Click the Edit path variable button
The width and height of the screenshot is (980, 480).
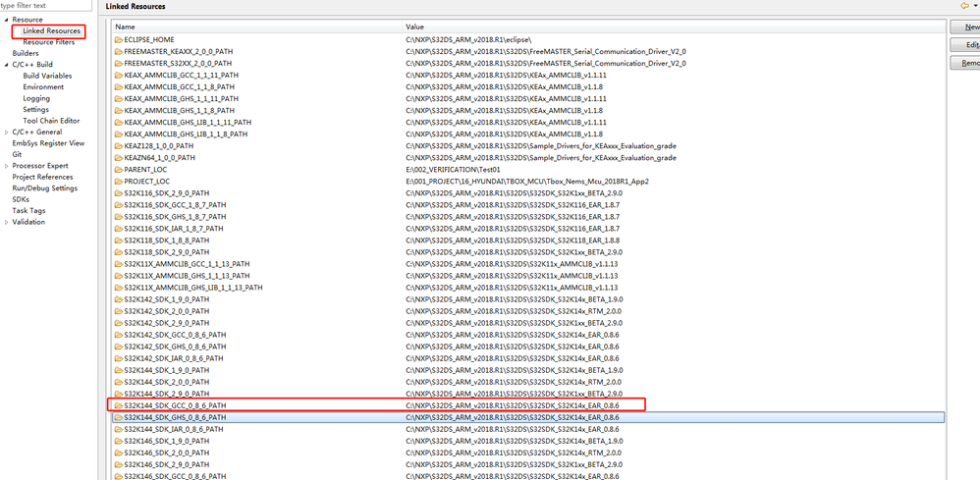coord(964,45)
